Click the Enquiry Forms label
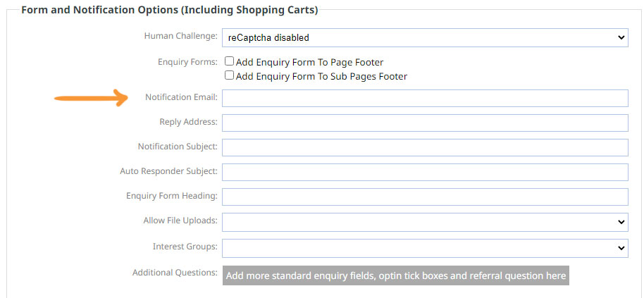 point(188,62)
